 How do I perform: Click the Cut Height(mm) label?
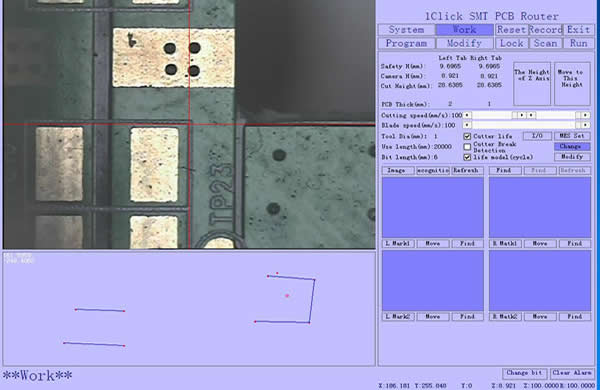coord(406,86)
